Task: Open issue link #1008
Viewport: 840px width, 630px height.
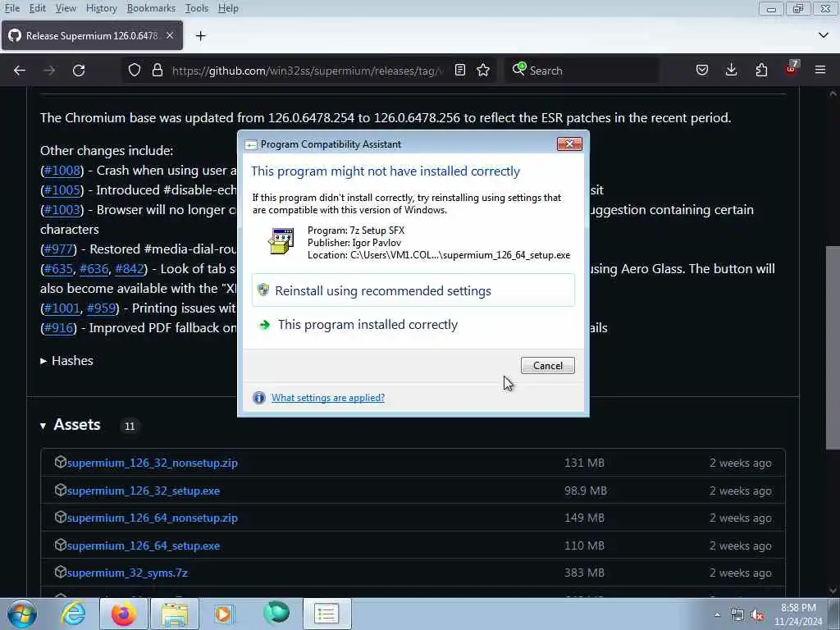Action: pos(62,171)
